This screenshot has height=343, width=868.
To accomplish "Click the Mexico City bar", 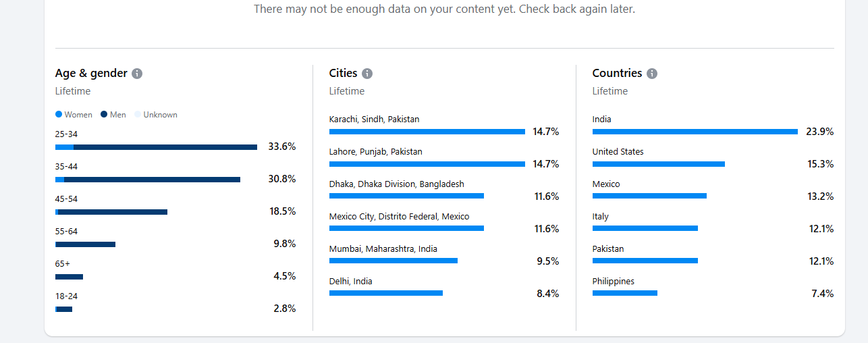I will (406, 228).
